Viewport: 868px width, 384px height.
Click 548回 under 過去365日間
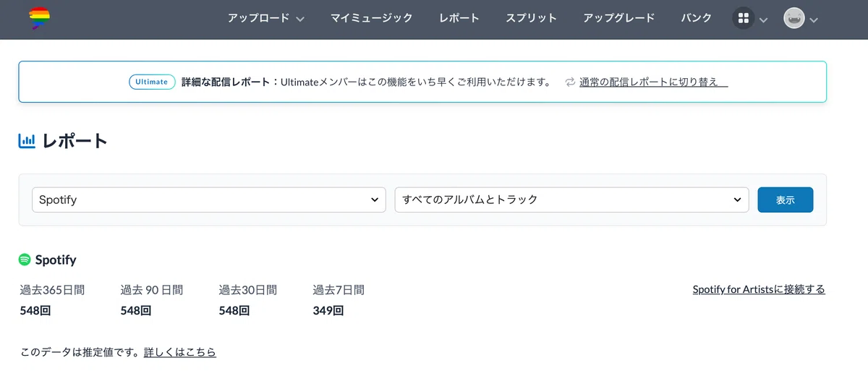(x=35, y=311)
